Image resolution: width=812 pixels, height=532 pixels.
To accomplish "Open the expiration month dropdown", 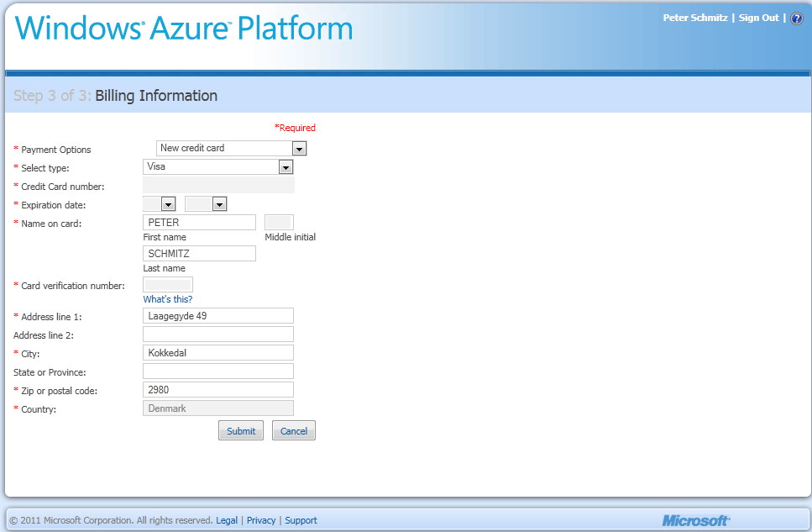I will pos(160,203).
